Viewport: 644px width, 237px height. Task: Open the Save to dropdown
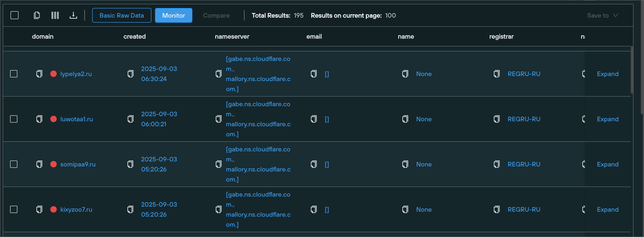602,15
